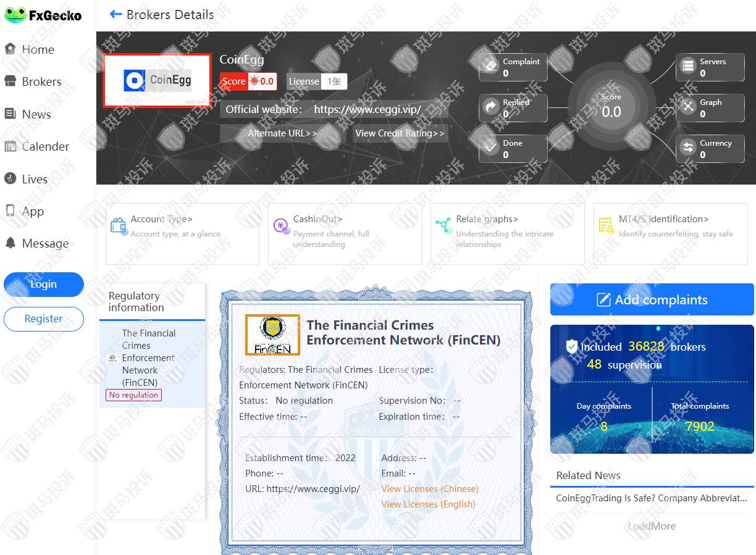
Task: Click the Graph network icon
Action: click(687, 107)
